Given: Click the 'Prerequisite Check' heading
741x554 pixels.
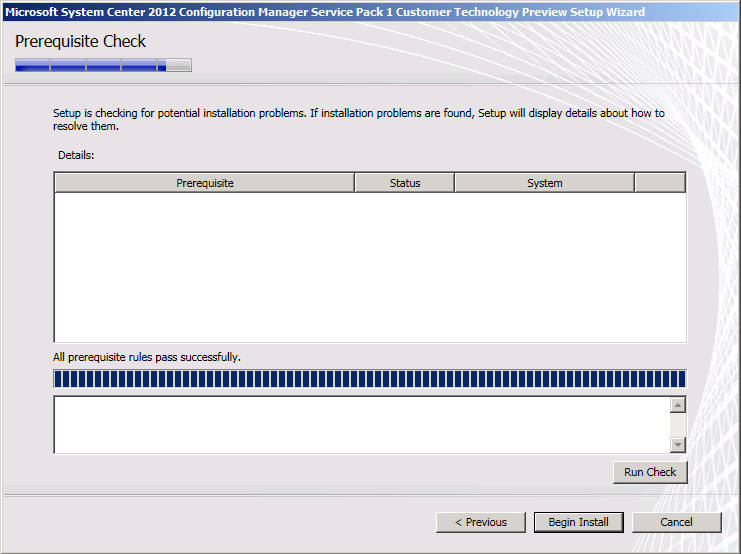Looking at the screenshot, I should (80, 42).
